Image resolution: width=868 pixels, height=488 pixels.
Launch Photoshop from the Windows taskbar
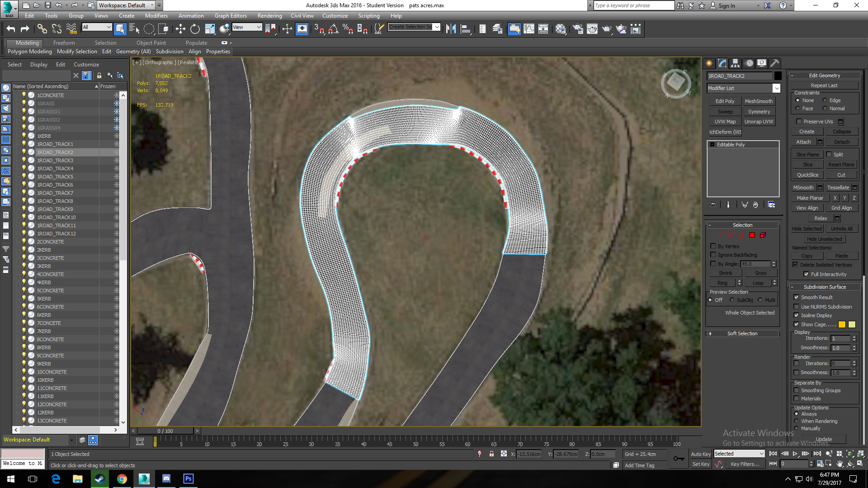189,479
